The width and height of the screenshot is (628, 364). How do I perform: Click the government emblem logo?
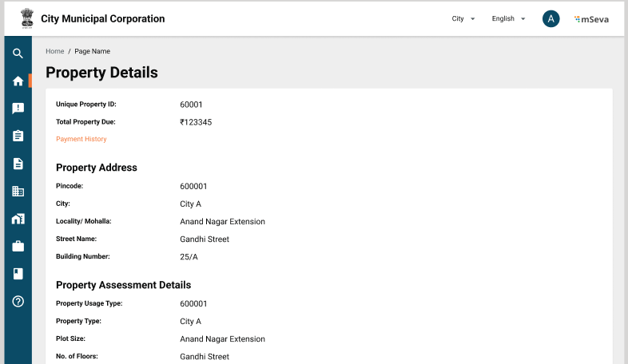coord(27,18)
